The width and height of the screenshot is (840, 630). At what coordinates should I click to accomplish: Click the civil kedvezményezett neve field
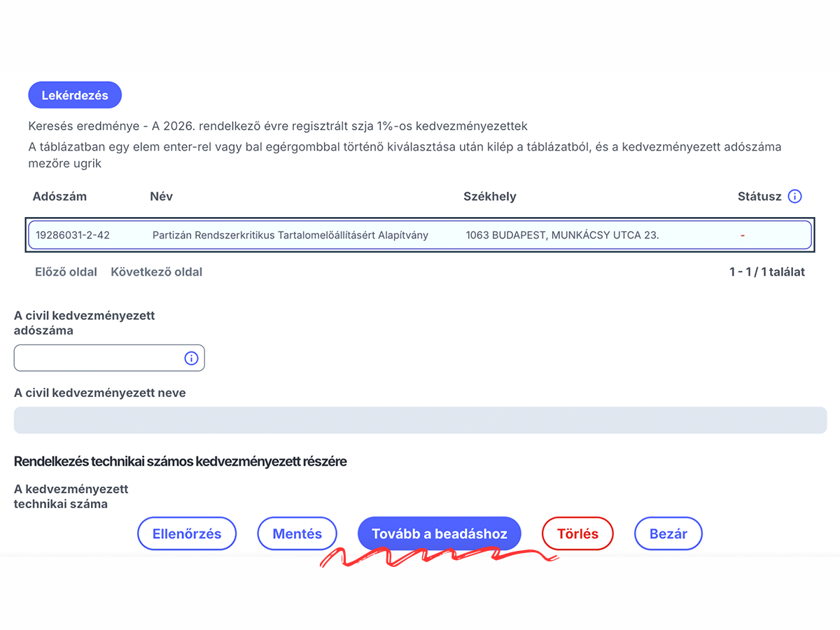pos(420,420)
